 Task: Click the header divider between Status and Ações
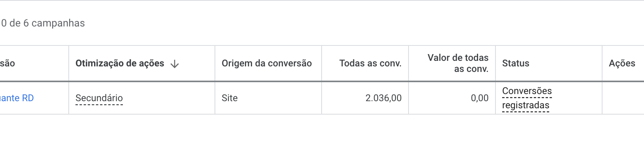602,63
